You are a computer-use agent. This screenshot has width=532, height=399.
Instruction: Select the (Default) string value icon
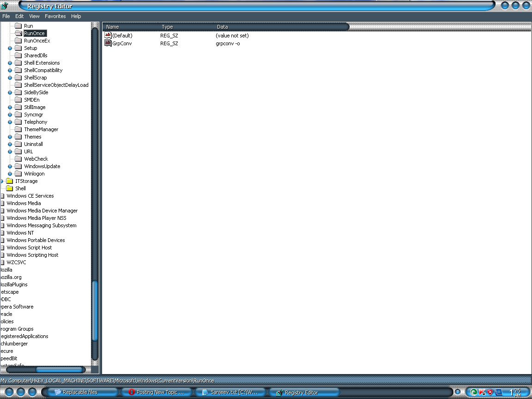pyautogui.click(x=108, y=35)
